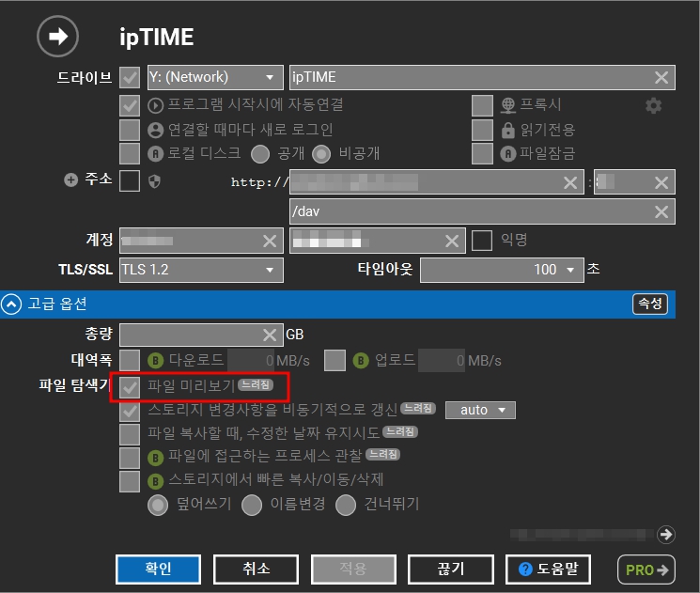Image resolution: width=700 pixels, height=593 pixels.
Task: Toggle file preview (파일 미리보기) checkbox
Action: point(130,387)
